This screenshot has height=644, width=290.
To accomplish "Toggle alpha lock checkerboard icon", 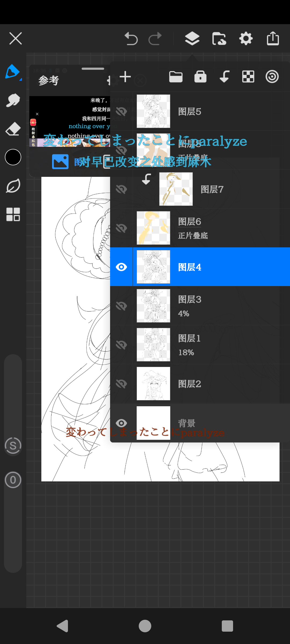I will (248, 77).
